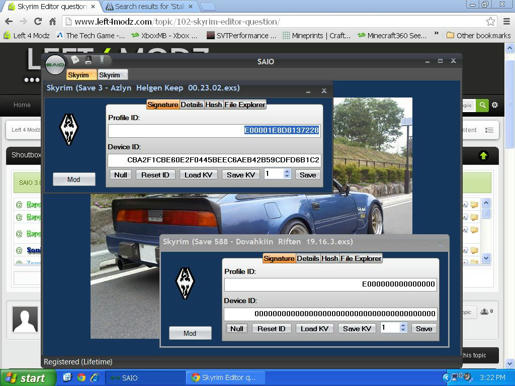The width and height of the screenshot is (515, 386).
Task: Reload the Chrome page
Action: (38, 22)
